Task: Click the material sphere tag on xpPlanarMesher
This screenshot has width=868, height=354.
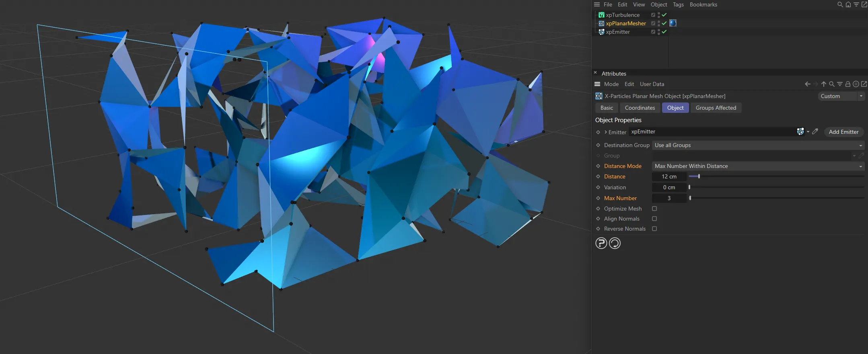Action: [x=673, y=23]
